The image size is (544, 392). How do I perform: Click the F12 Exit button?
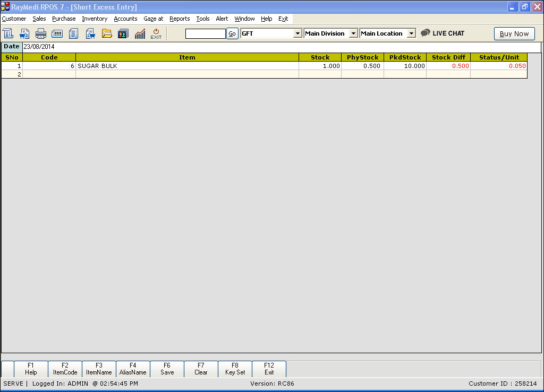[x=269, y=369]
